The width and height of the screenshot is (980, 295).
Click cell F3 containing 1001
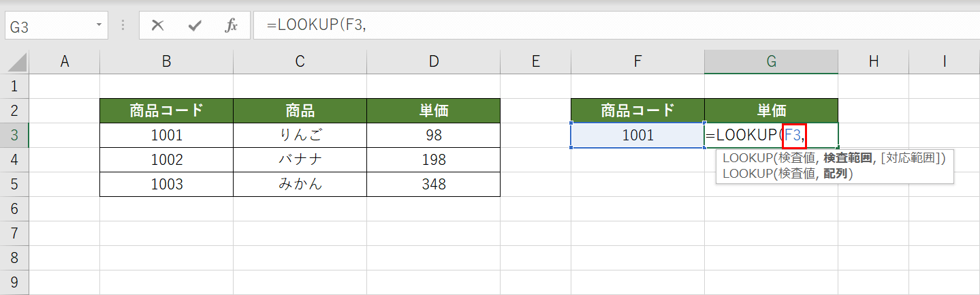click(x=637, y=135)
